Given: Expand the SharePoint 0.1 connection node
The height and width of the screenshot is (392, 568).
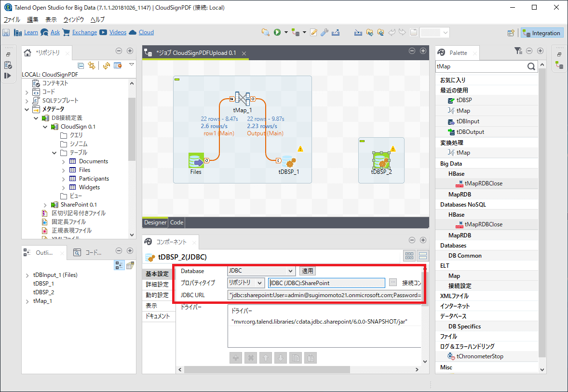Looking at the screenshot, I should tap(45, 205).
